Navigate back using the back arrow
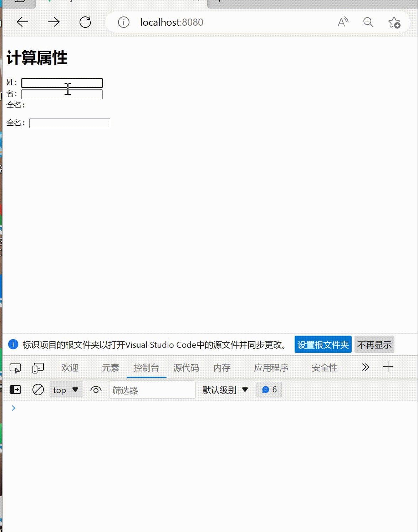This screenshot has height=532, width=418. (22, 22)
